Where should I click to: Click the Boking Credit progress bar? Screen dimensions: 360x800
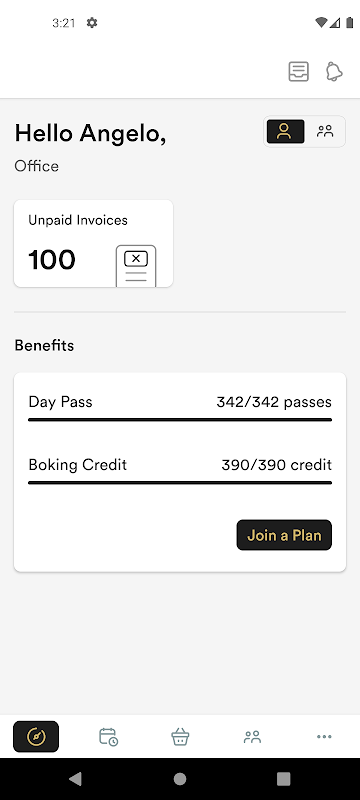[x=180, y=483]
